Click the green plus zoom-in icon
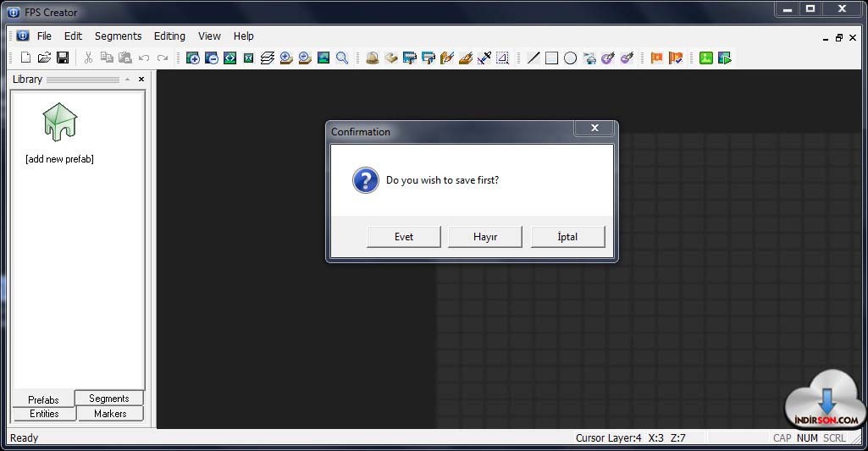Viewport: 868px width, 451px height. [192, 58]
